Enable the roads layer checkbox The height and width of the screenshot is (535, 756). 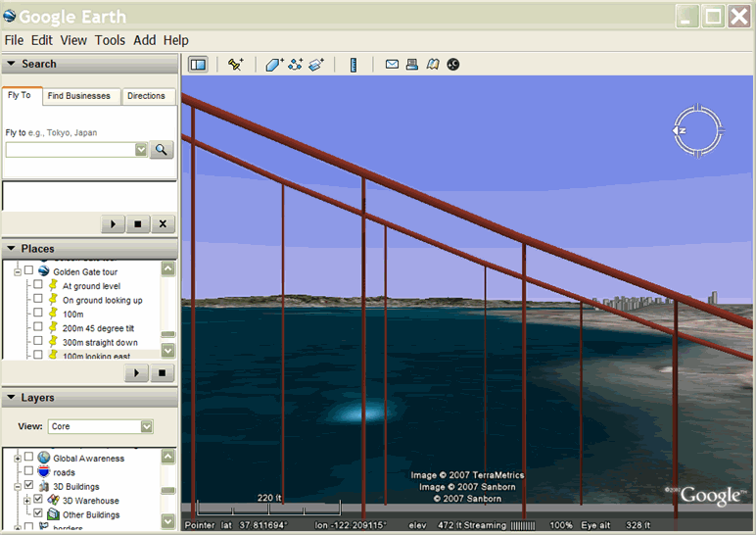pos(28,472)
